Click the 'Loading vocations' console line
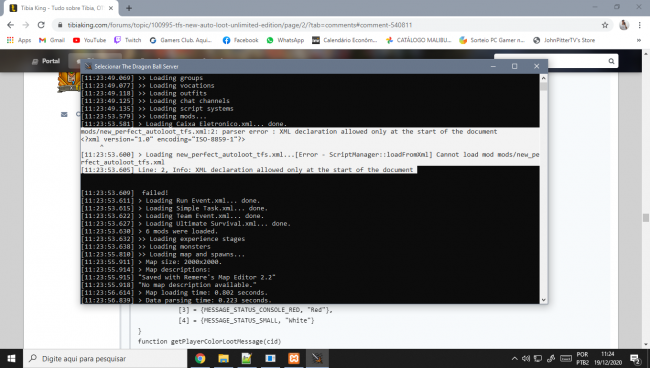 point(148,86)
